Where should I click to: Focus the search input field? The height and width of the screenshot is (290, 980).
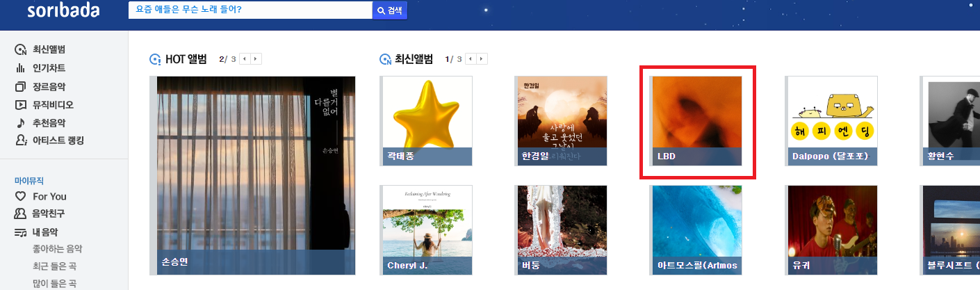pos(251,10)
